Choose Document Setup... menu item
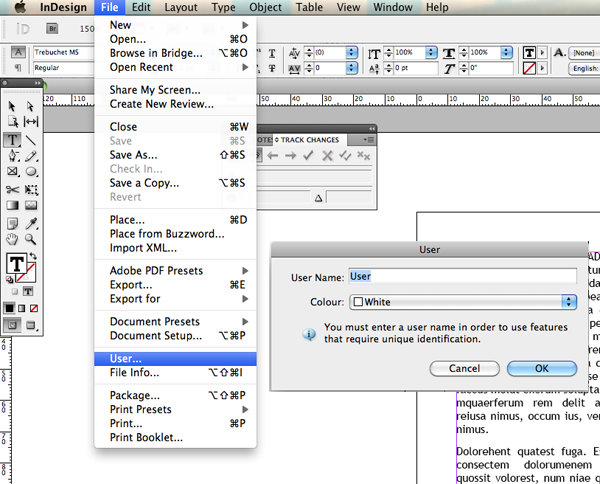Viewport: 600px width, 484px height. (x=175, y=336)
